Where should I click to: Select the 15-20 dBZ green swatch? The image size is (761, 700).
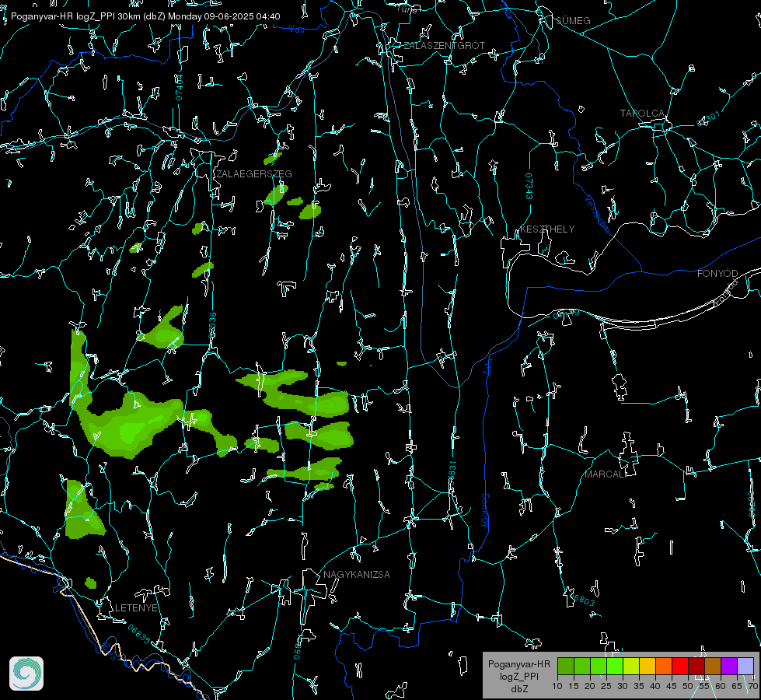pyautogui.click(x=582, y=666)
